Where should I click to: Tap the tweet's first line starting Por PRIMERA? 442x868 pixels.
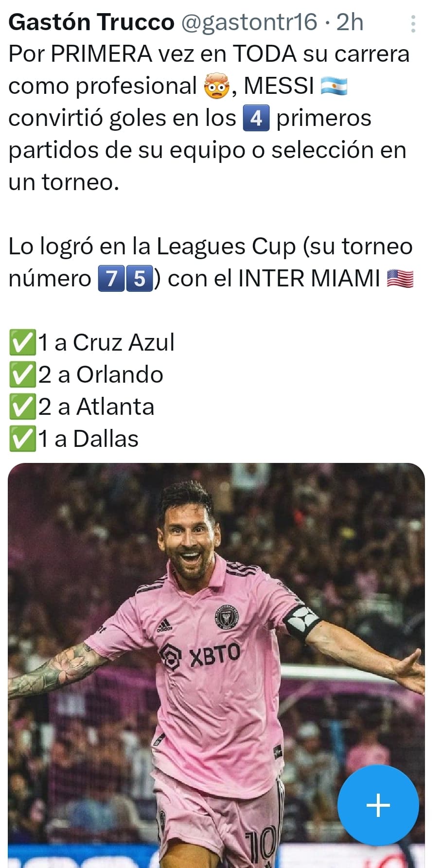[x=209, y=54]
